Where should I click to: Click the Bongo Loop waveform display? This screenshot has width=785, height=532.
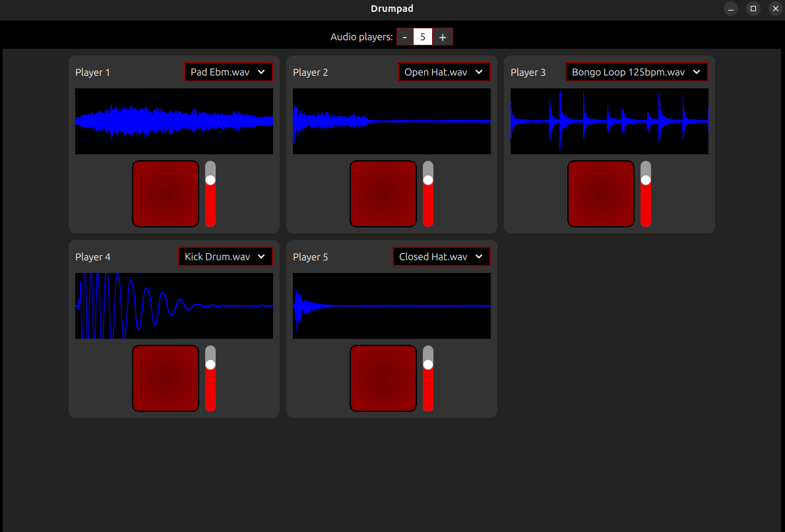pyautogui.click(x=610, y=121)
